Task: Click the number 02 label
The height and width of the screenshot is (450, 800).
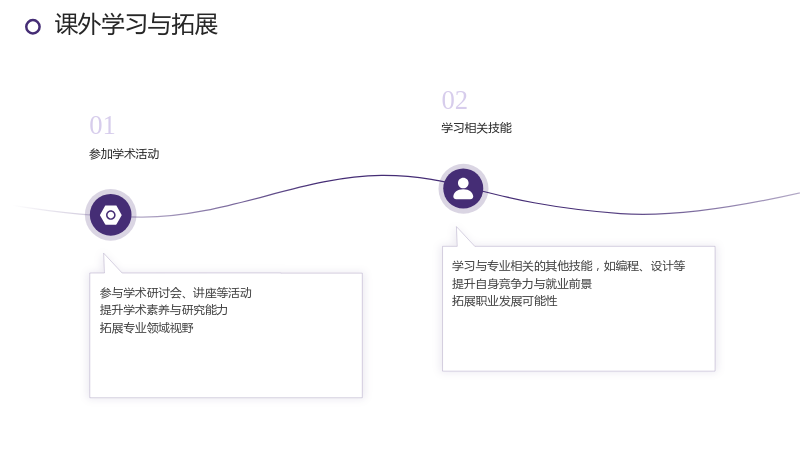Action: point(455,100)
